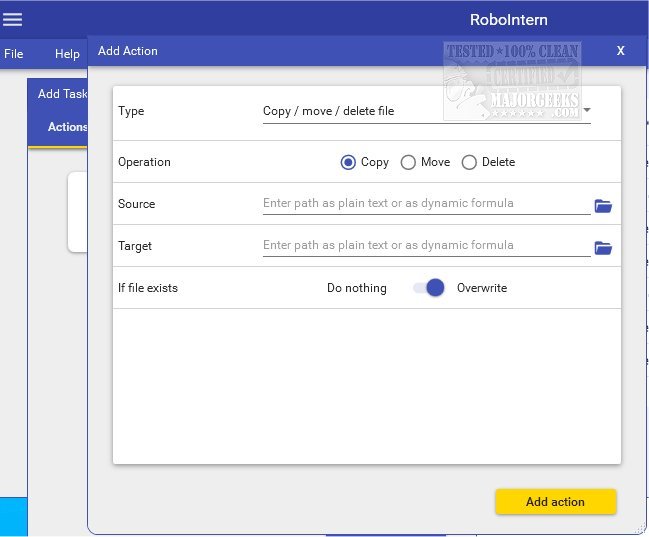
Task: Click the MajorGeeks certified watermark logo
Action: pos(513,80)
